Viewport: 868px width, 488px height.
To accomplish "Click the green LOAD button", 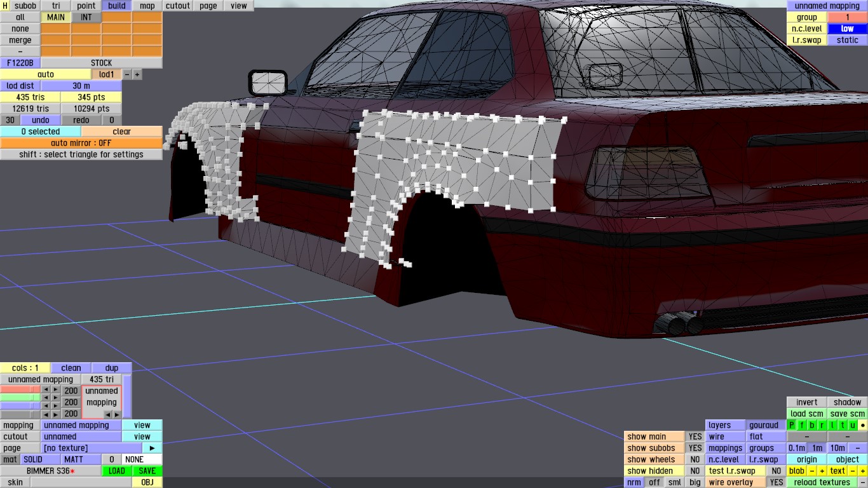I will 117,471.
